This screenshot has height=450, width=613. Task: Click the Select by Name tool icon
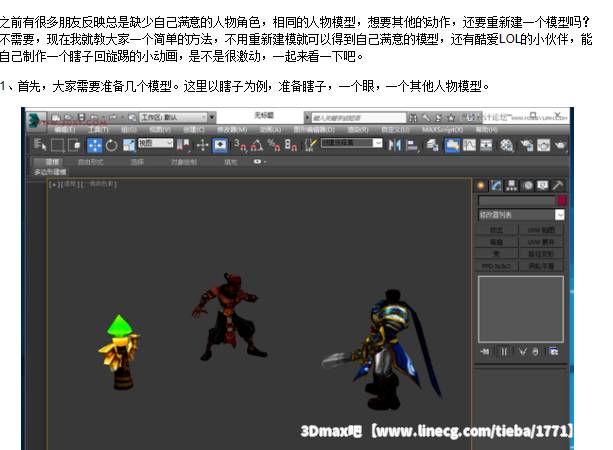coord(39,145)
